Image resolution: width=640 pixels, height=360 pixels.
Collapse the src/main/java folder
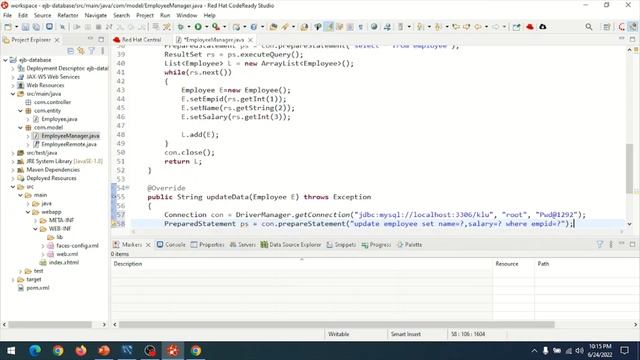point(13,94)
